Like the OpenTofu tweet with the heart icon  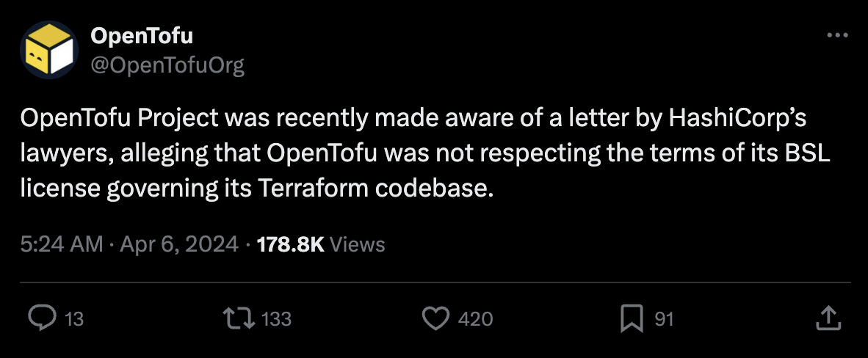point(436,318)
